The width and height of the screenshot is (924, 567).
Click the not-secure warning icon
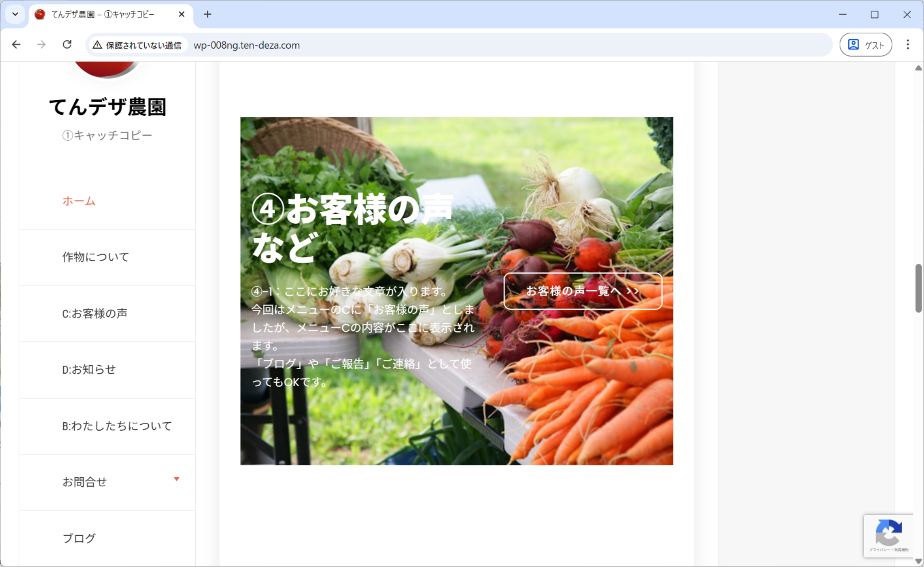pos(97,45)
